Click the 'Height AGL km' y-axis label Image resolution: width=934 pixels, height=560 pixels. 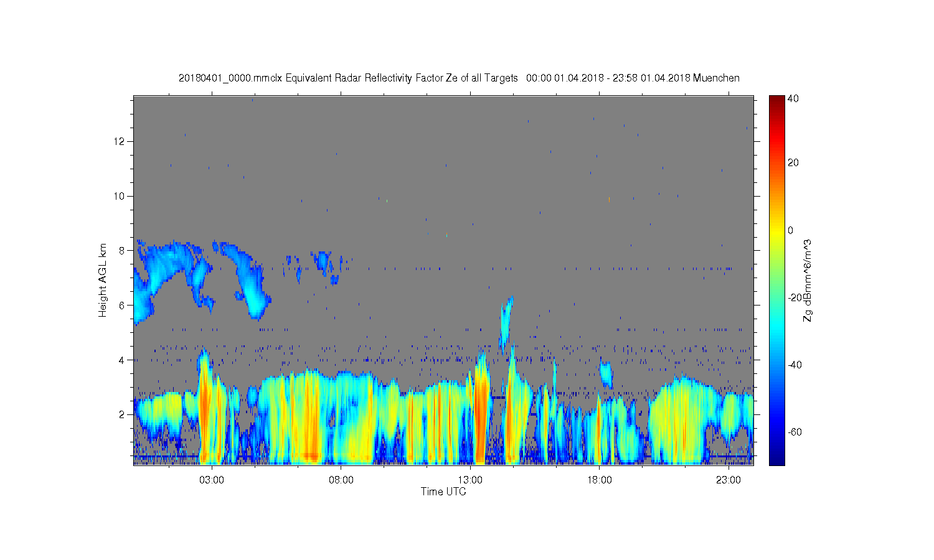103,280
